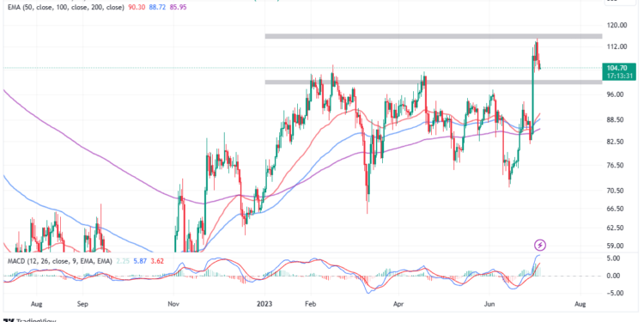Select the lower grey support zone rectangle

(434, 82)
